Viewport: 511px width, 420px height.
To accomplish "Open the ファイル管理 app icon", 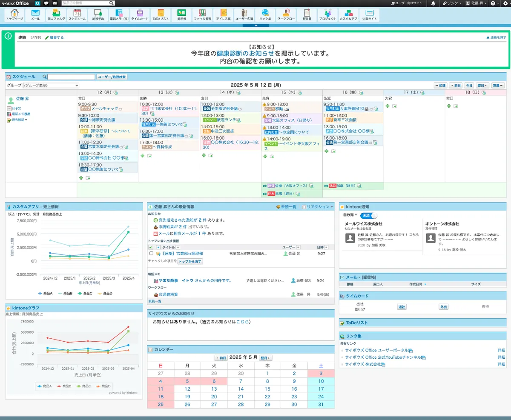I will pyautogui.click(x=202, y=15).
